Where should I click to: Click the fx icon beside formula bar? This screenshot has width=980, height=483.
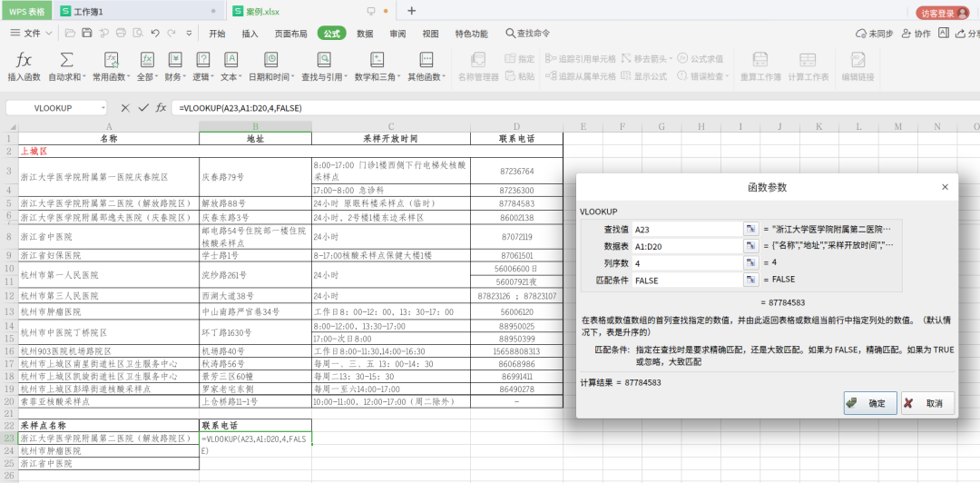162,108
